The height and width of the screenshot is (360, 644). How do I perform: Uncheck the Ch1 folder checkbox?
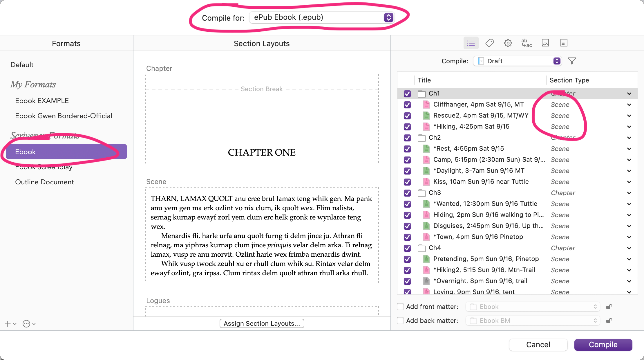click(x=407, y=93)
